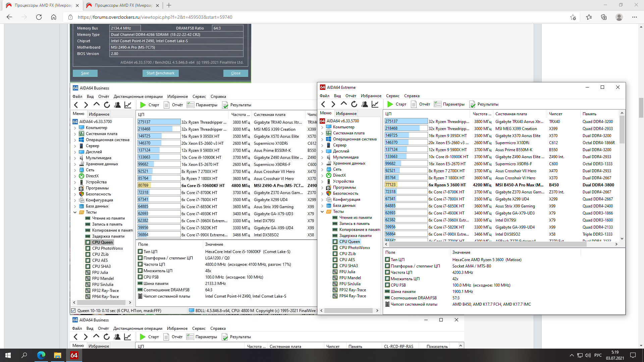Viewport: 644px width, 362px height.
Task: Expand Компьютер node in AIDA64 Extreme tree
Action: point(322,127)
